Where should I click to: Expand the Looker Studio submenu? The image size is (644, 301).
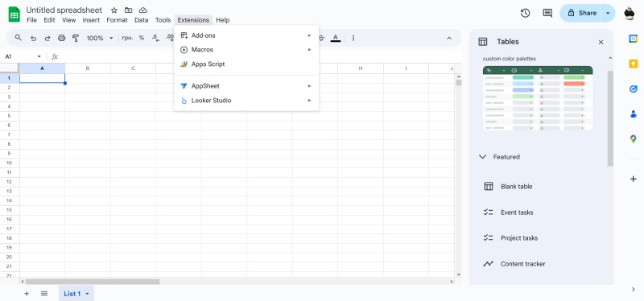(x=246, y=101)
